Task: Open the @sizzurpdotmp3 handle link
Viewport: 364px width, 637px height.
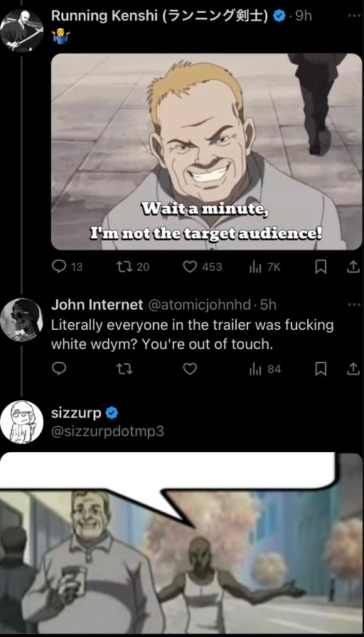Action: point(107,431)
